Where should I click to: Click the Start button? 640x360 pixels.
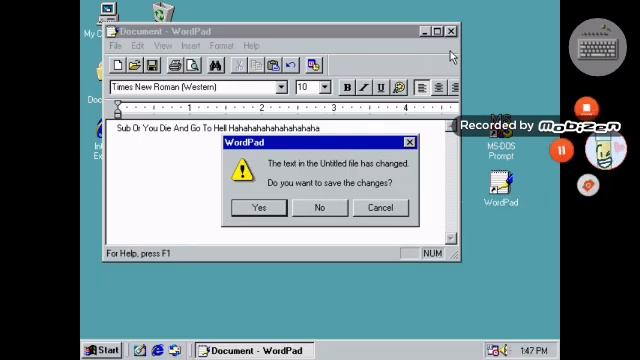pyautogui.click(x=102, y=350)
